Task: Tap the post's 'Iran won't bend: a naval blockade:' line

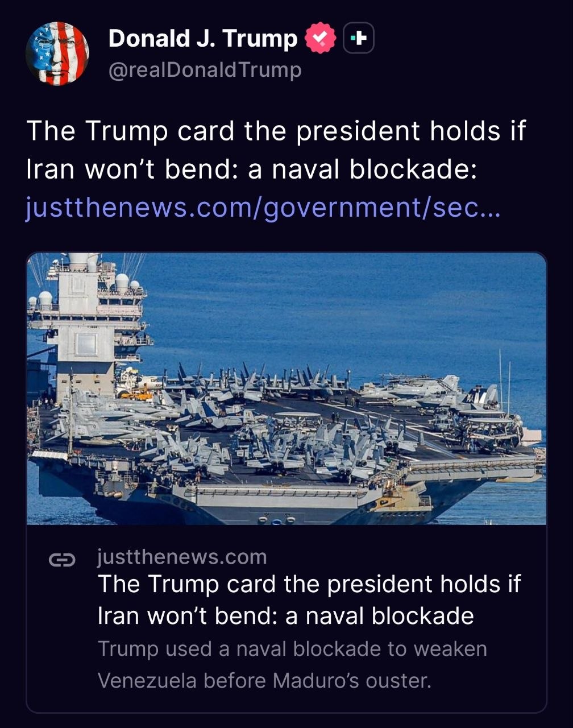Action: click(251, 169)
